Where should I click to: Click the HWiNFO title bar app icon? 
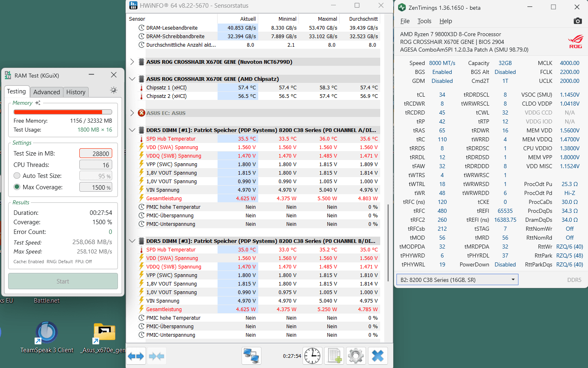pyautogui.click(x=133, y=5)
